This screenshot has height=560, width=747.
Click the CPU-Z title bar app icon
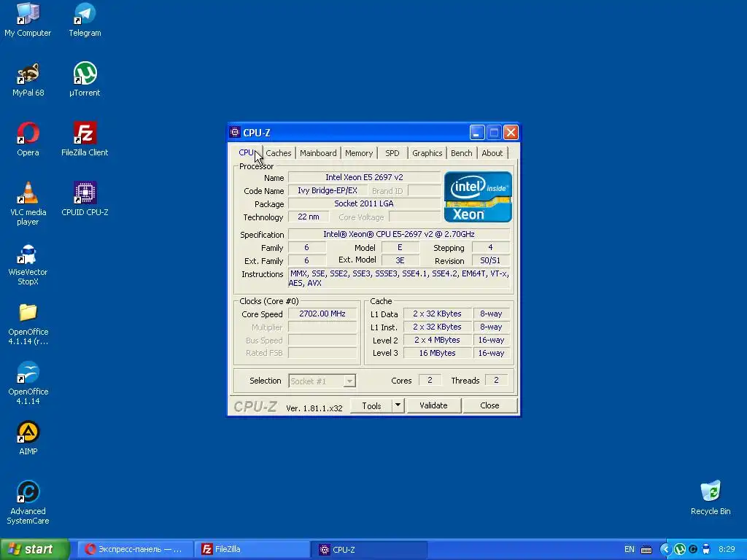tap(234, 132)
